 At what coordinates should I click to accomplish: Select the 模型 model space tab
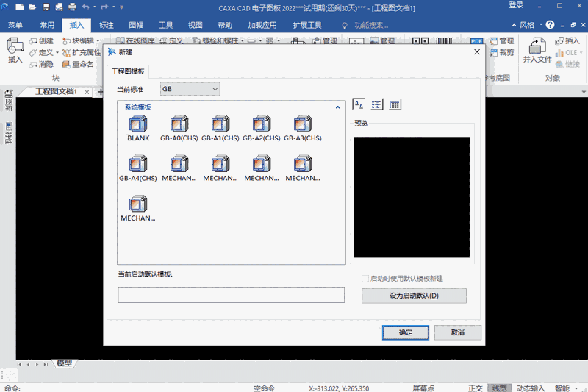pos(64,363)
